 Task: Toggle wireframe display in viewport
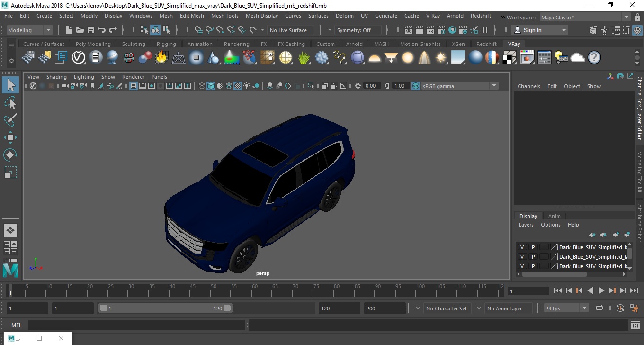click(x=202, y=86)
